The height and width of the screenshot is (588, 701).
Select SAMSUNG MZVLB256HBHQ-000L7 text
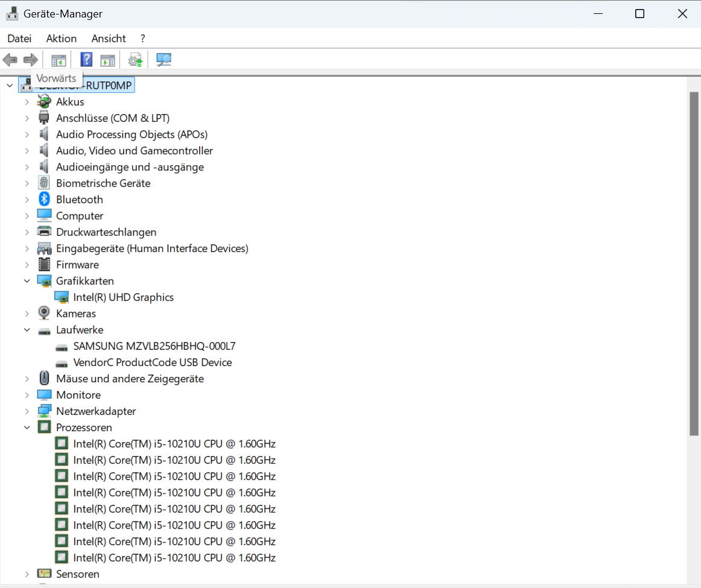point(154,346)
